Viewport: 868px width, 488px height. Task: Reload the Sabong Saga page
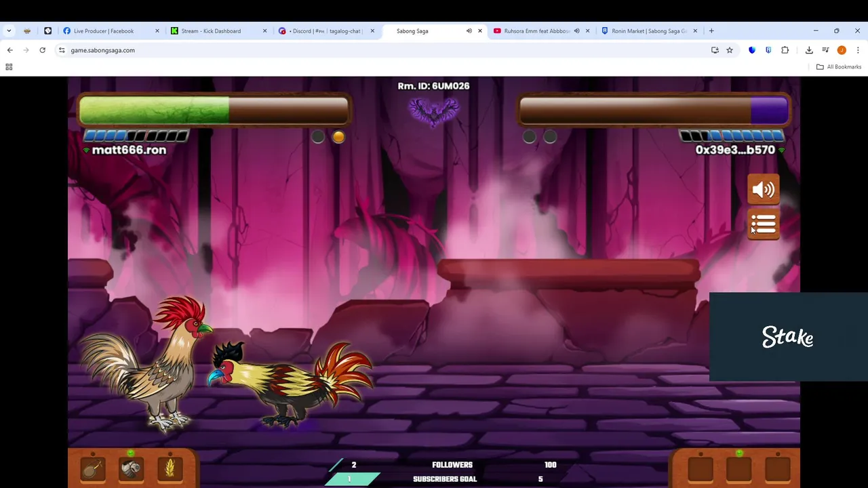42,50
